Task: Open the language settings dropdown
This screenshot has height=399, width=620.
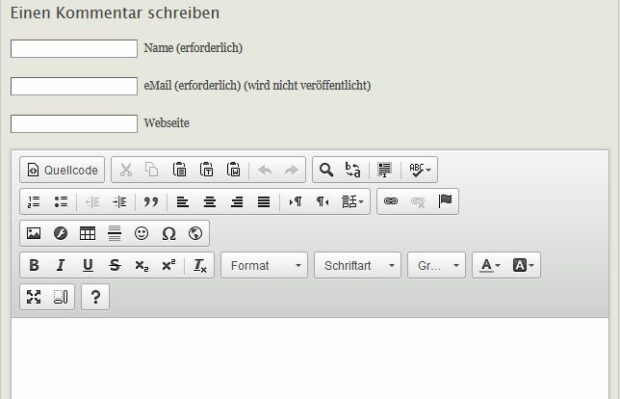Action: pos(353,202)
